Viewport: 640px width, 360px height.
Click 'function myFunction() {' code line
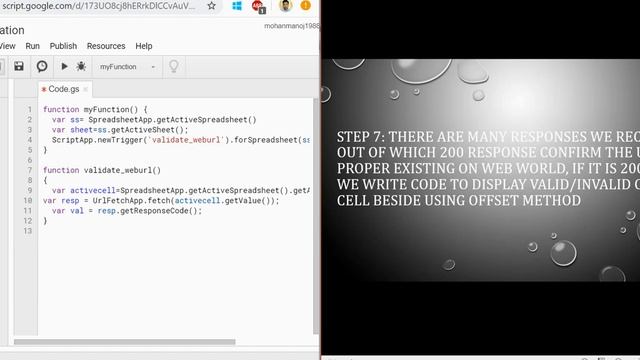(x=95, y=109)
